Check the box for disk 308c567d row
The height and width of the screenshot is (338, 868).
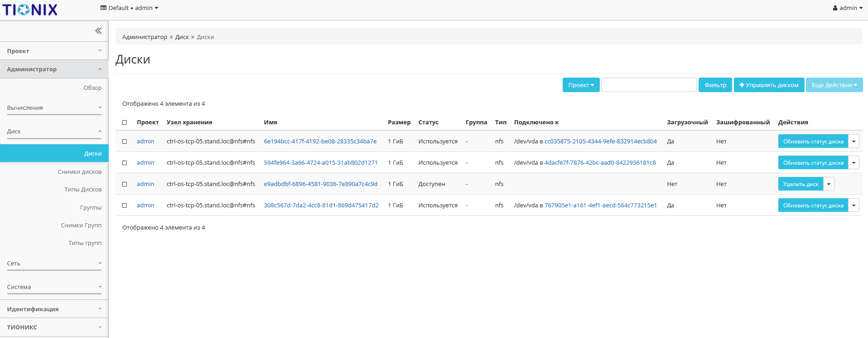pyautogui.click(x=125, y=206)
